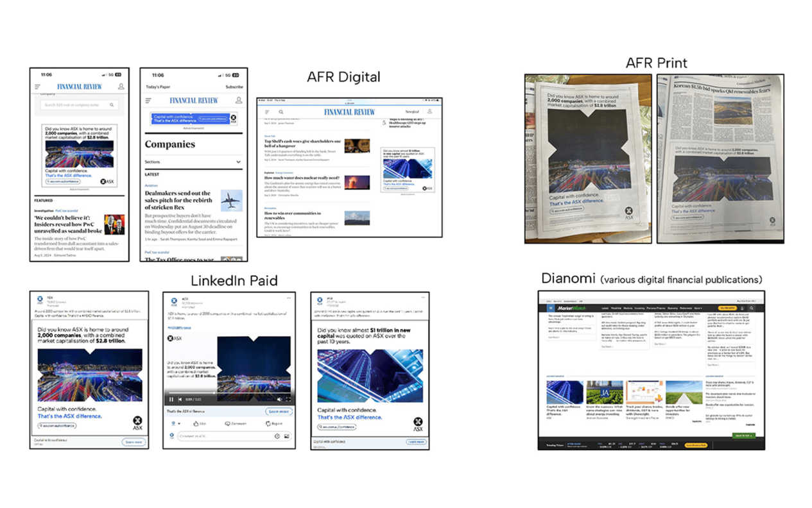Viewport: 812px width, 508px height.
Task: Open menu icon in AFR tablet screenshot
Action: click(x=267, y=112)
